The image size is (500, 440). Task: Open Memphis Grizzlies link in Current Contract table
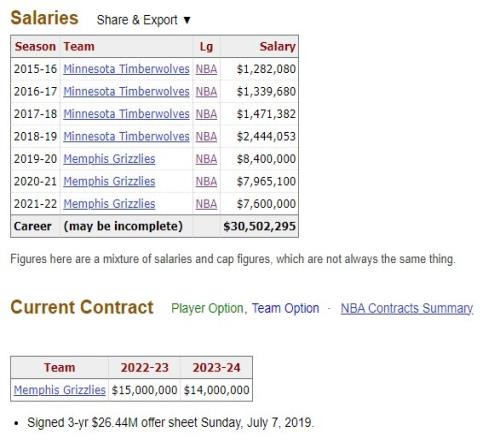click(x=60, y=390)
